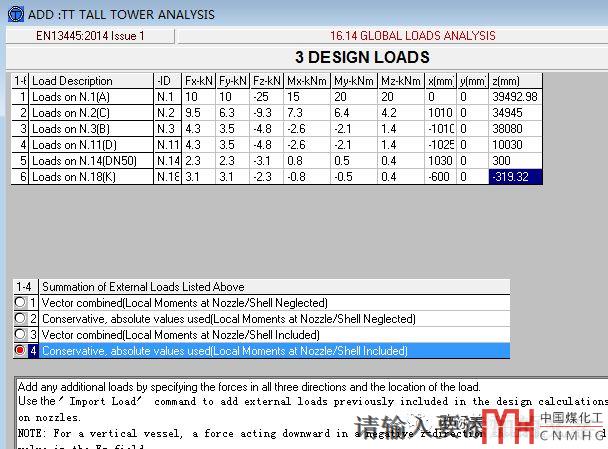This screenshot has width=608, height=449.
Task: Select cell 'Loads on N.11(D)'
Action: [92, 145]
